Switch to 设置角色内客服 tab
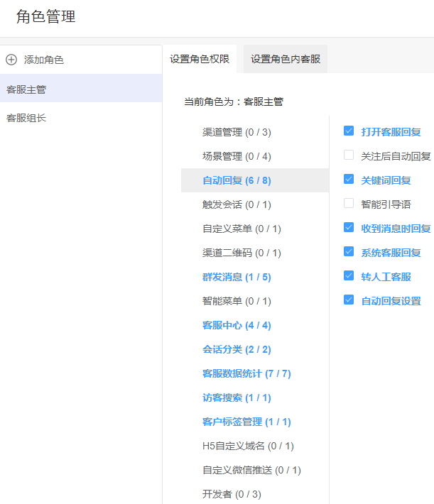Viewport: 434px width, 504px height. pos(286,59)
